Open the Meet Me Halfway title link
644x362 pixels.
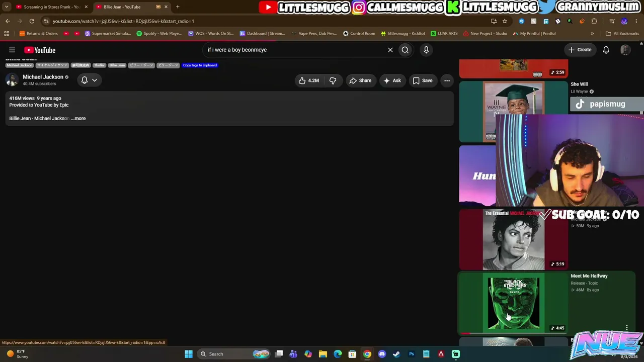pyautogui.click(x=589, y=276)
